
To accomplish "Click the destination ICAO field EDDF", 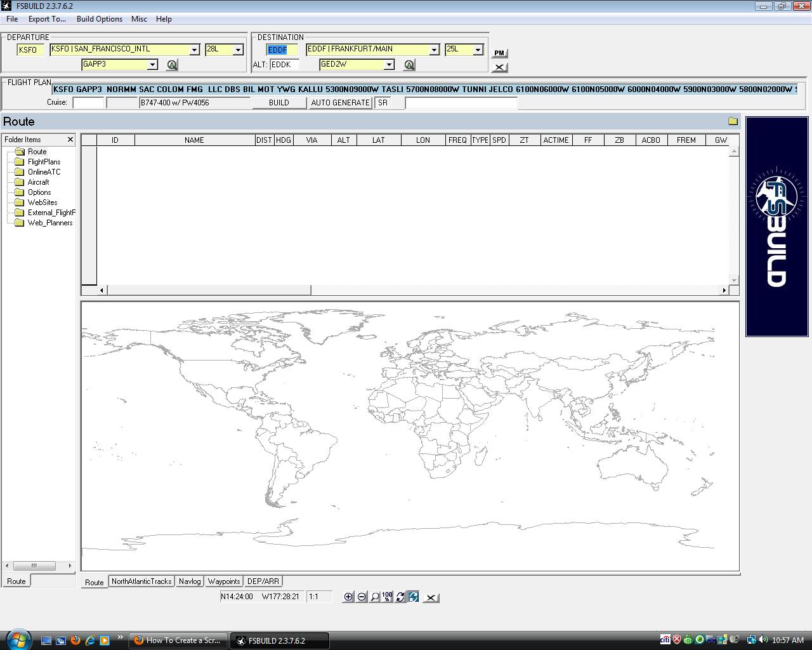I will coord(281,50).
